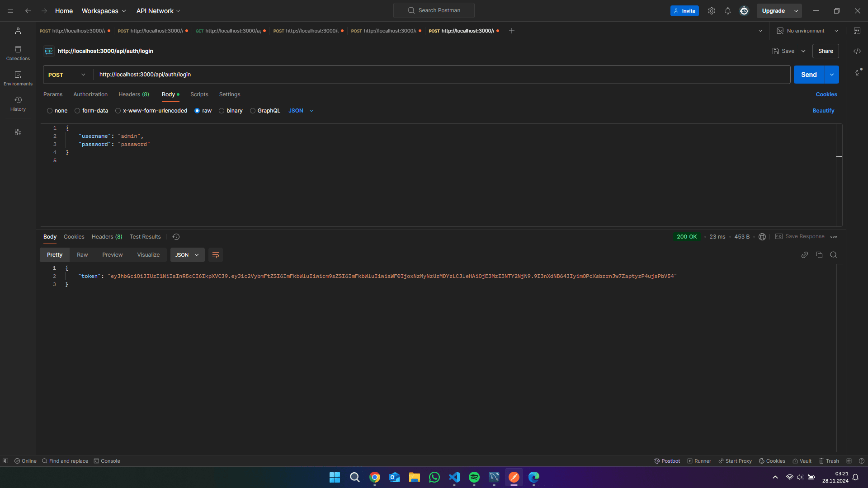Open Postman settings gear
Viewport: 868px width, 488px height.
[711, 10]
